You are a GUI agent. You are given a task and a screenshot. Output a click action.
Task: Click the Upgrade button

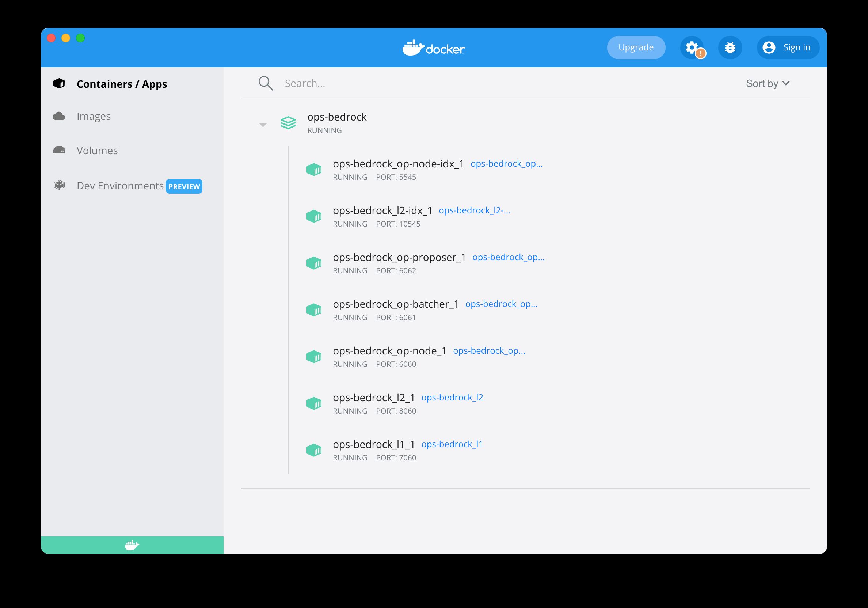point(636,47)
